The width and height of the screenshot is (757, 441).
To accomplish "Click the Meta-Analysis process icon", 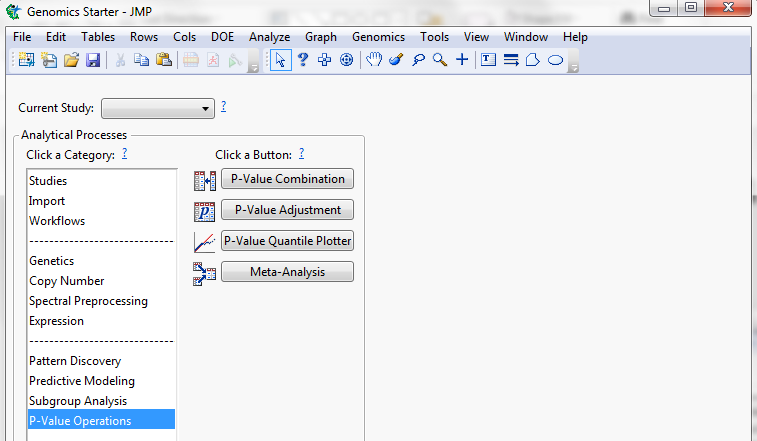I will coord(205,273).
